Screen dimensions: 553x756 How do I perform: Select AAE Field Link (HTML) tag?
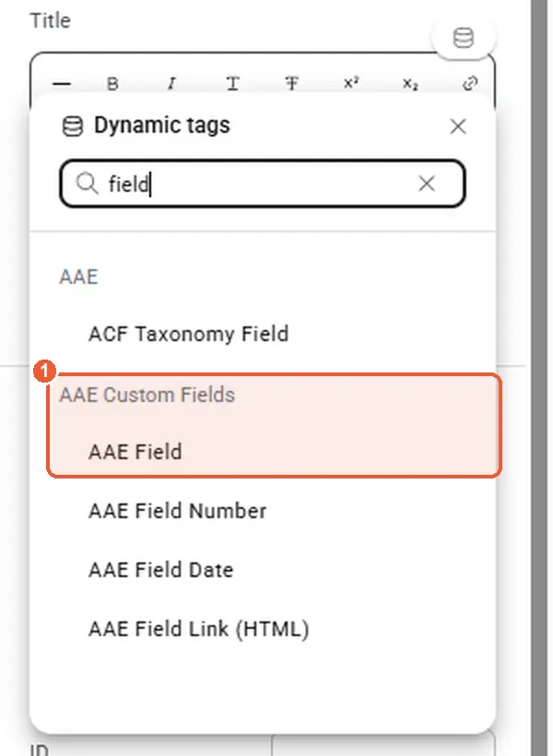(x=199, y=629)
